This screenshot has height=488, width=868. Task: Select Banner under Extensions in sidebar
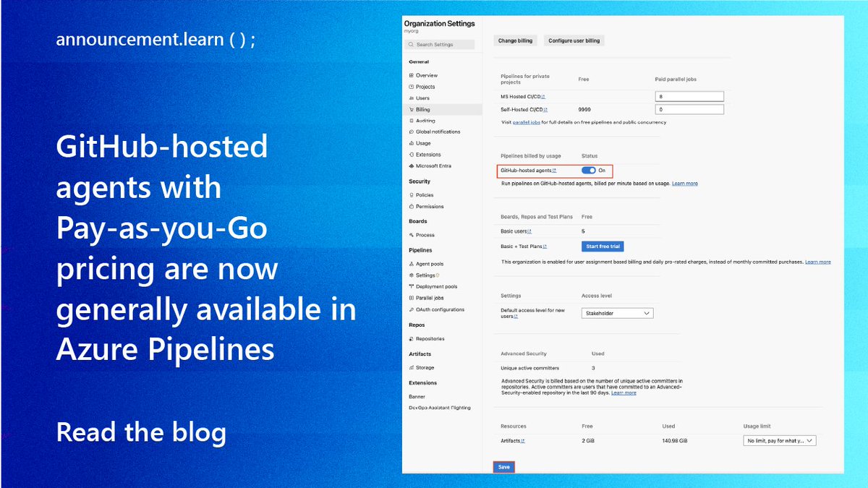pyautogui.click(x=417, y=396)
